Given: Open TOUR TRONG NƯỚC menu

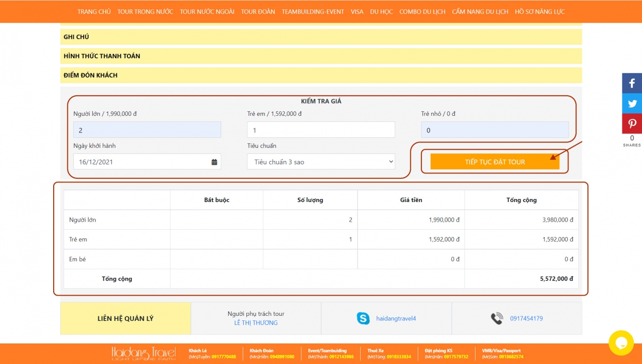Looking at the screenshot, I should (x=145, y=12).
